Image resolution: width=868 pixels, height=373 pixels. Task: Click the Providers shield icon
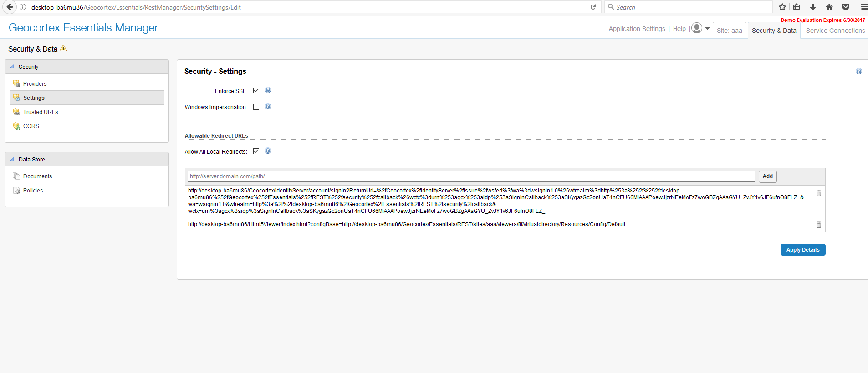[x=16, y=83]
